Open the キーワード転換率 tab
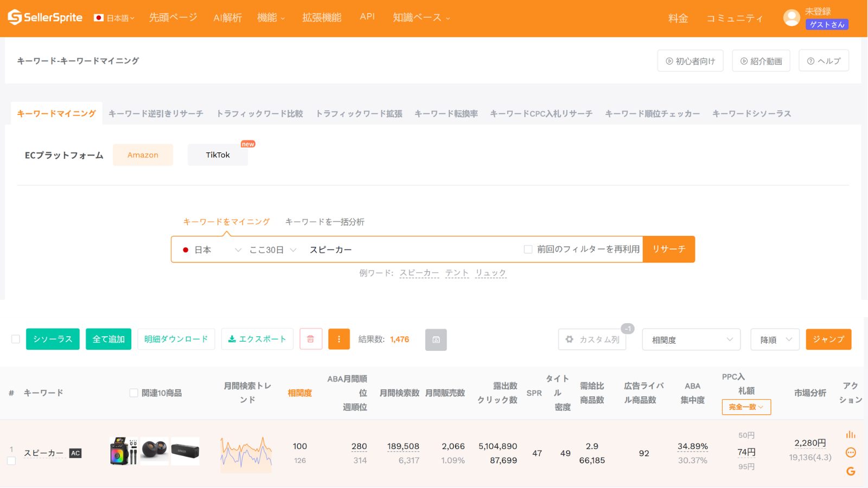The width and height of the screenshot is (868, 488). pos(446,114)
